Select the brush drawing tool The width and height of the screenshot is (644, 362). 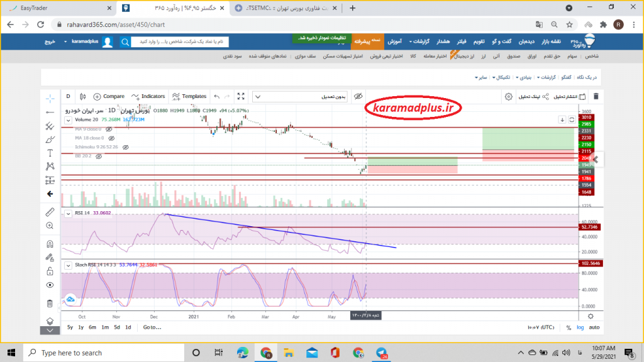pos(50,140)
